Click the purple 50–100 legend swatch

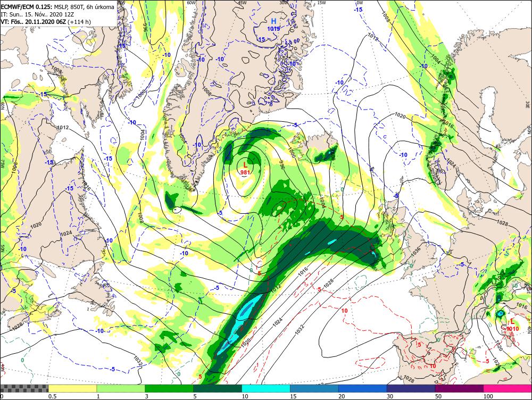tap(459, 388)
